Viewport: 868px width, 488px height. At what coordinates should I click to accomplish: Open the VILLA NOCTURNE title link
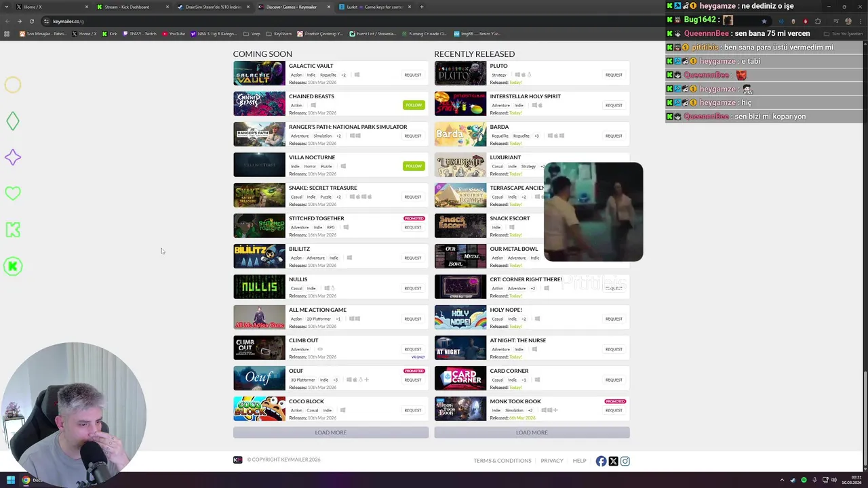click(312, 157)
